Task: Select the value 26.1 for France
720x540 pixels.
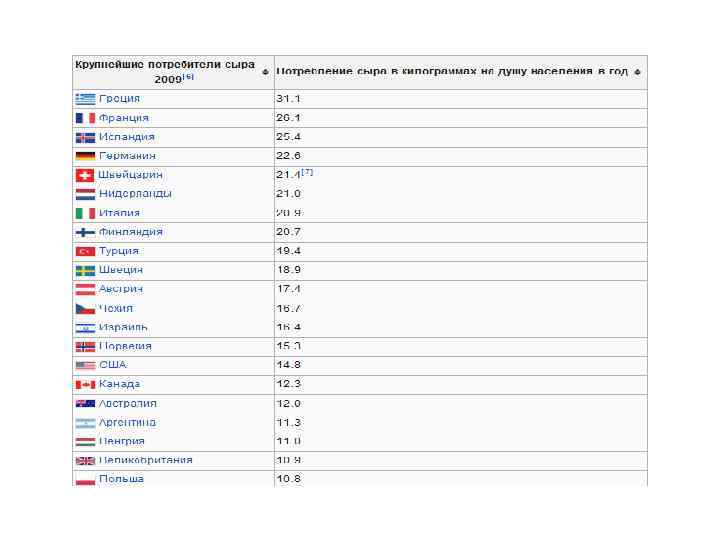Action: pos(288,118)
